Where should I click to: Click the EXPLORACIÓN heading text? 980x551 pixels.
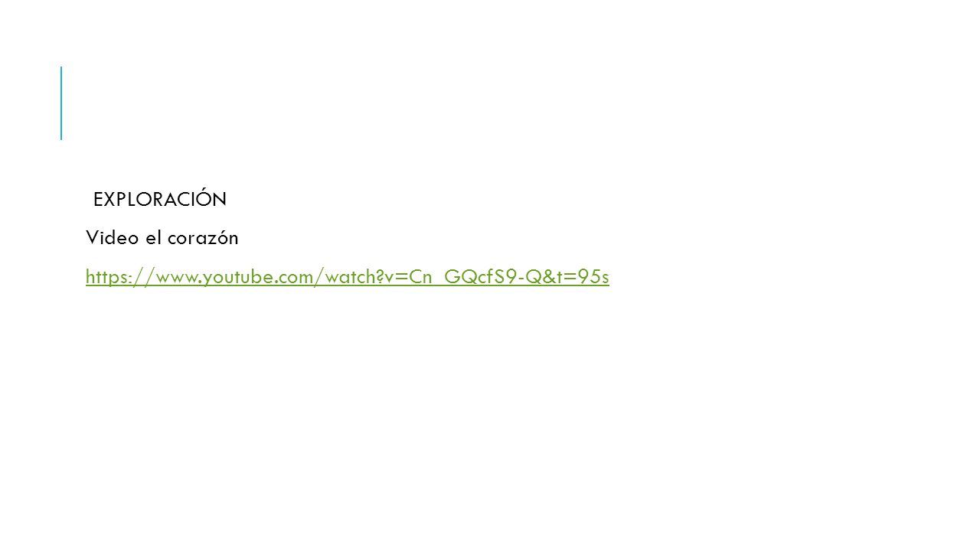coord(159,200)
